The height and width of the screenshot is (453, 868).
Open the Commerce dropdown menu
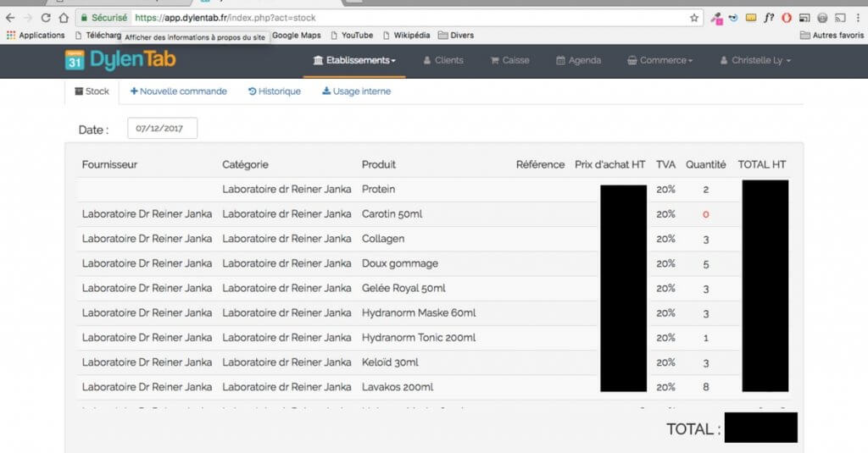(660, 61)
